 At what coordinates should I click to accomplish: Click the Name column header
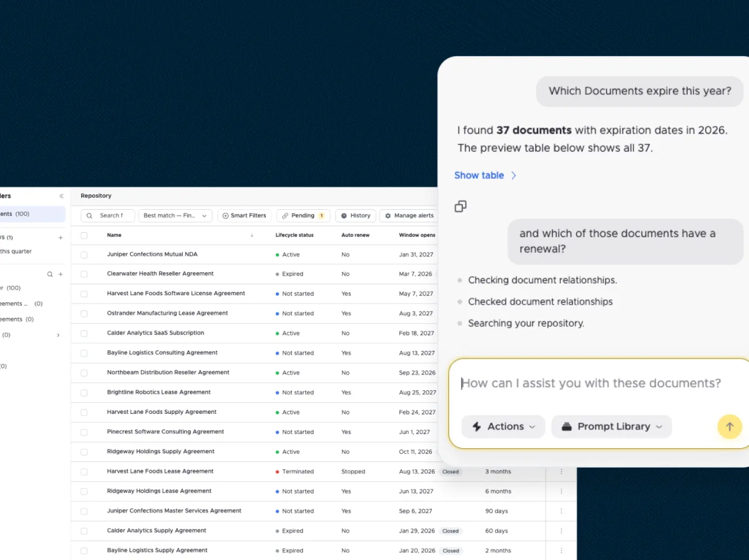click(x=114, y=235)
